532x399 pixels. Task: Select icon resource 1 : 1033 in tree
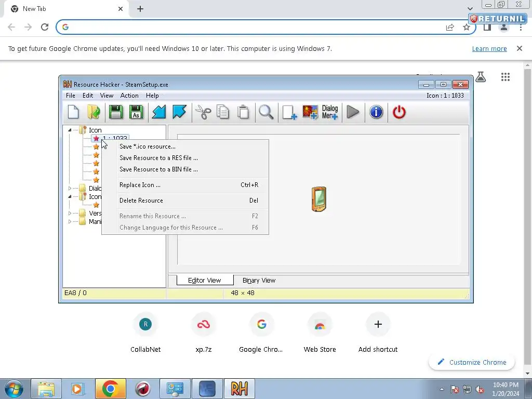[x=110, y=138]
